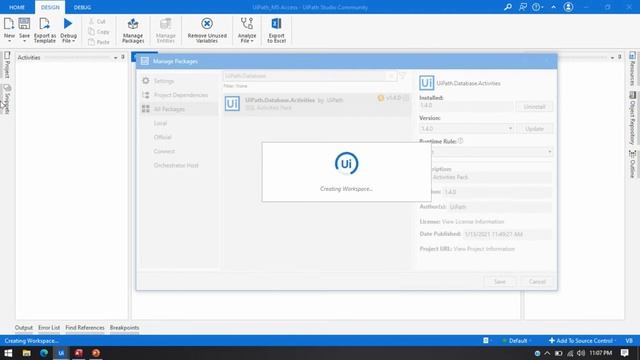Click Save in the Manage Packages dialog

tap(500, 282)
